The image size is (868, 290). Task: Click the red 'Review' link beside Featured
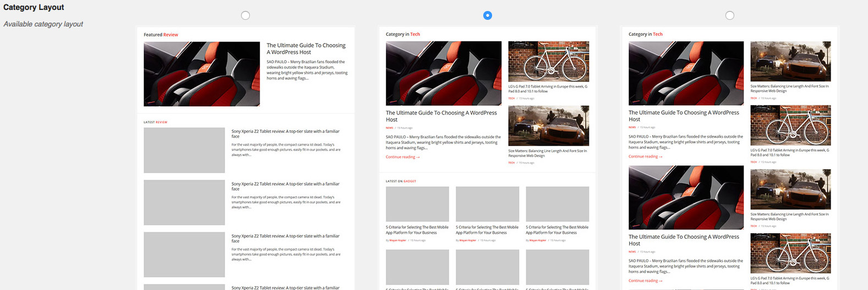pos(171,35)
